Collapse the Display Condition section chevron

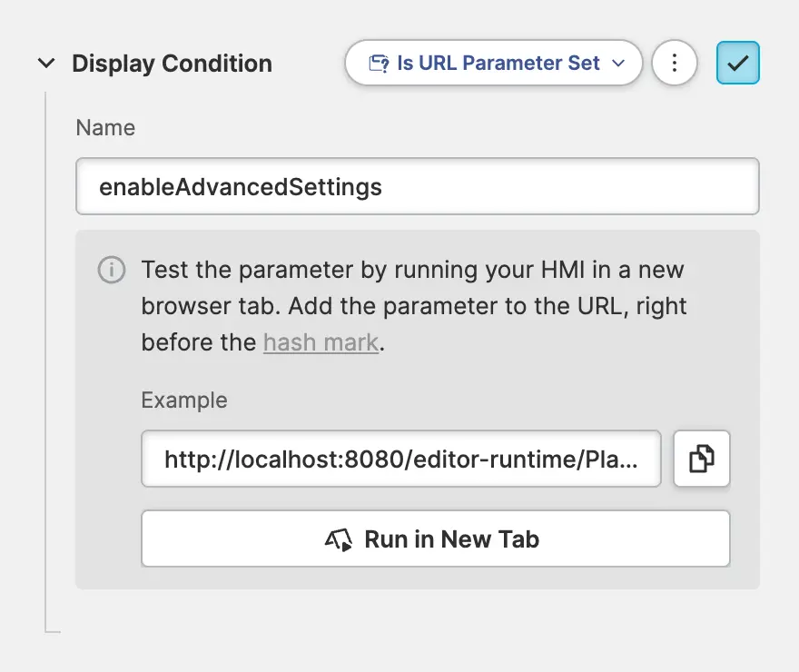coord(45,64)
